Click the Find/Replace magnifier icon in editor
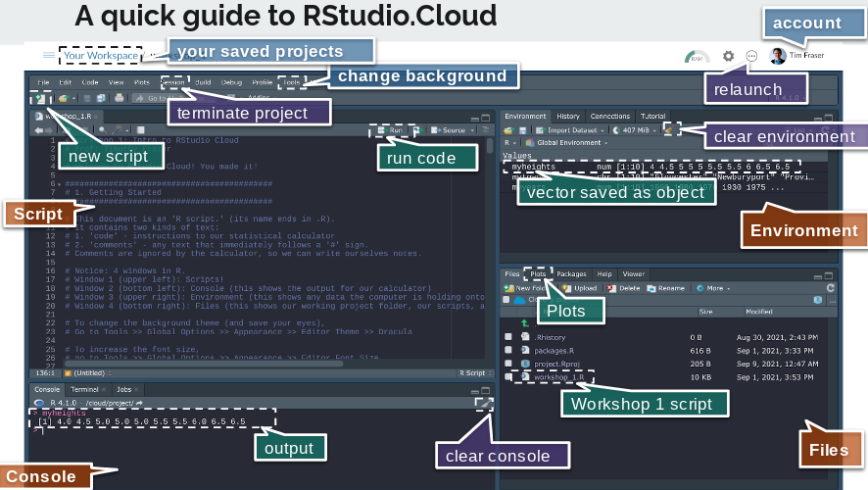 click(103, 130)
